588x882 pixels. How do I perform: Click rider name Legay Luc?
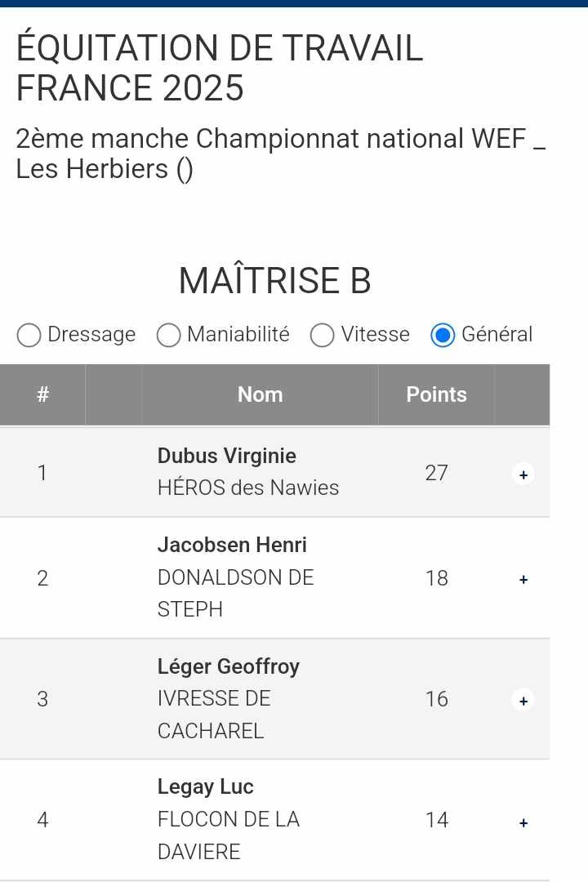(x=205, y=787)
